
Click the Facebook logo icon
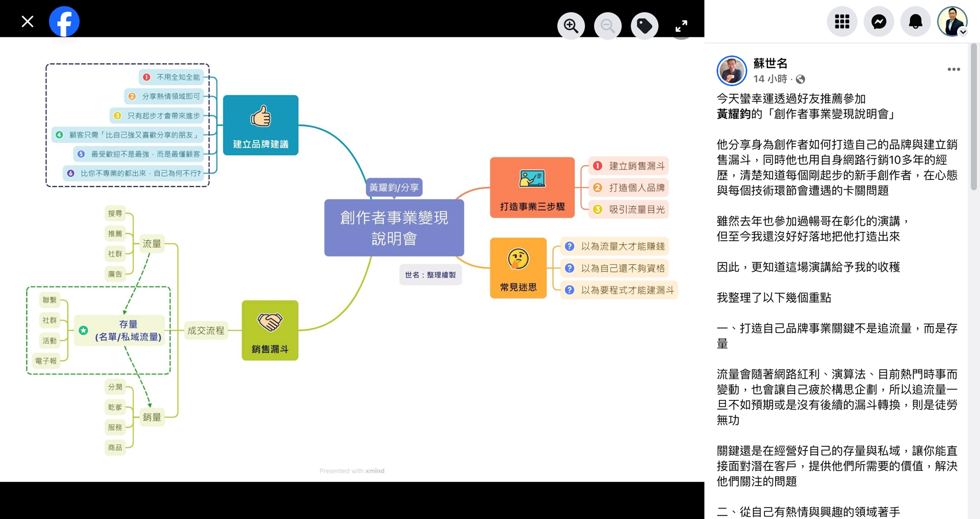click(64, 22)
